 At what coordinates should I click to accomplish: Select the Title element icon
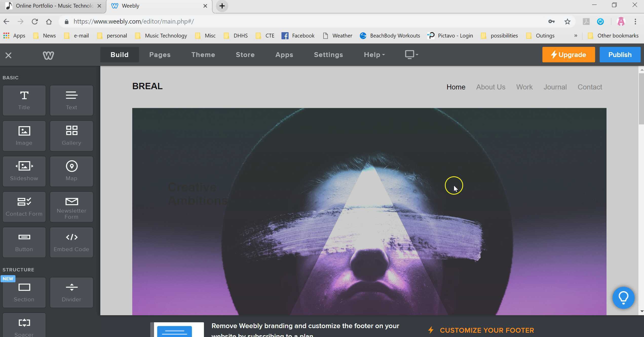coord(24,100)
